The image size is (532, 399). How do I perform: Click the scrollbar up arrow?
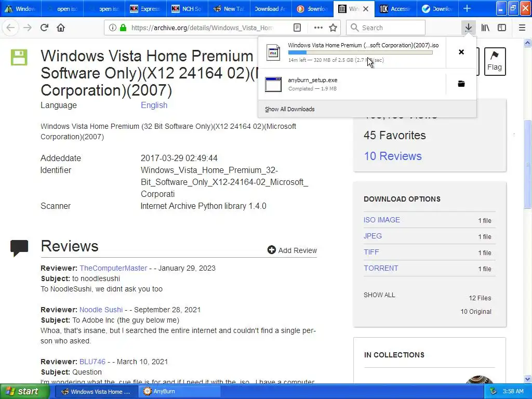tap(528, 43)
